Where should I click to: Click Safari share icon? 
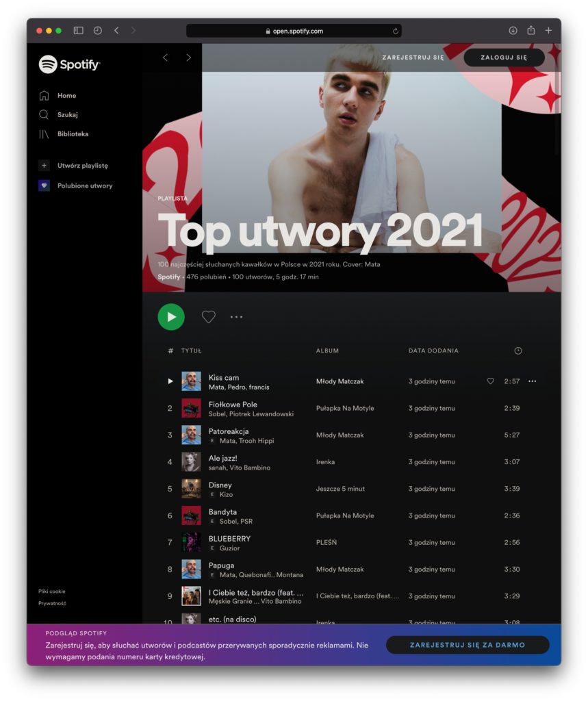[x=531, y=30]
